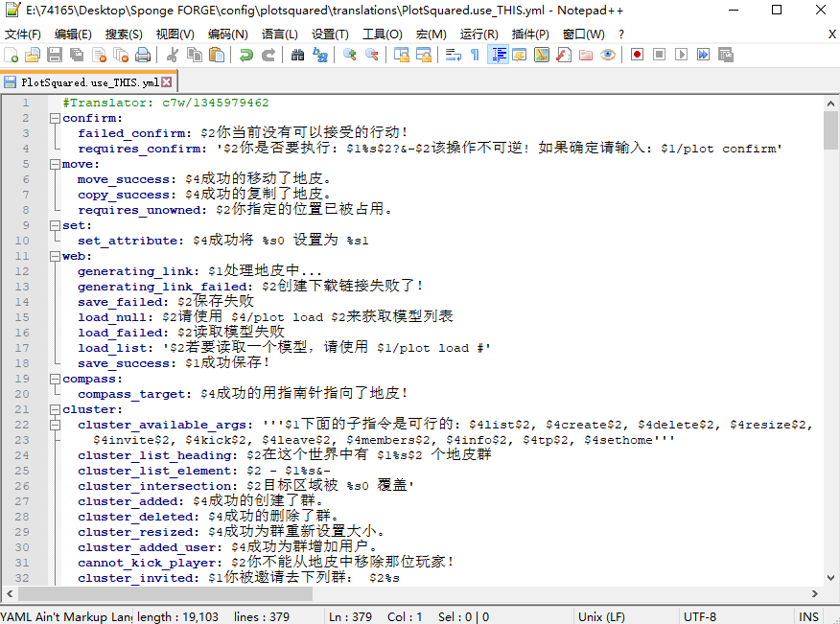Image resolution: width=840 pixels, height=624 pixels.
Task: Collapse the confirm: fold block
Action: (55, 118)
